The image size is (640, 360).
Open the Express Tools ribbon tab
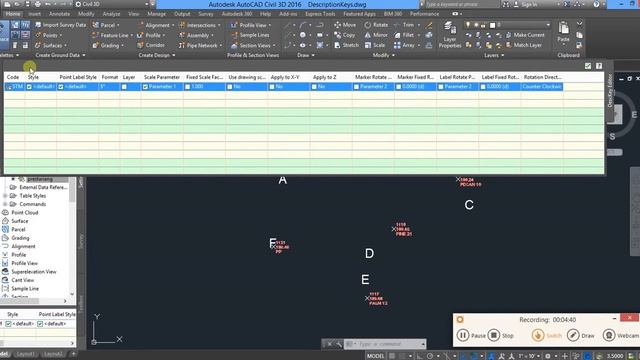pyautogui.click(x=320, y=14)
